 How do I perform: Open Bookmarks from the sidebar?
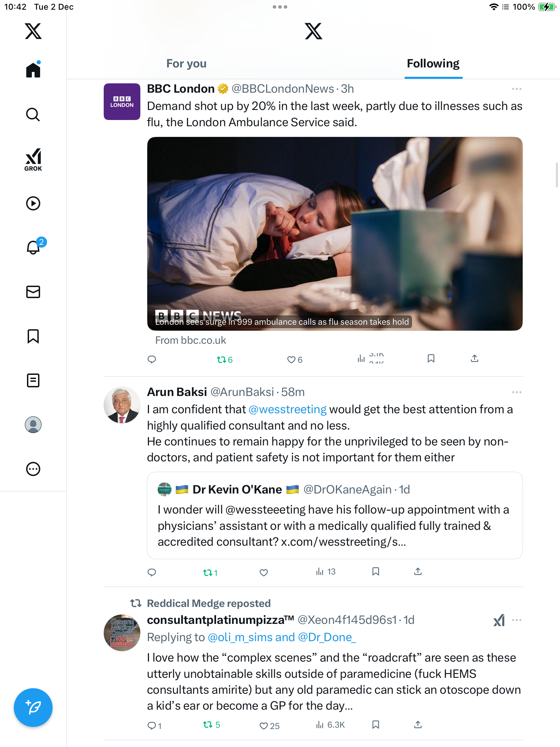(33, 336)
